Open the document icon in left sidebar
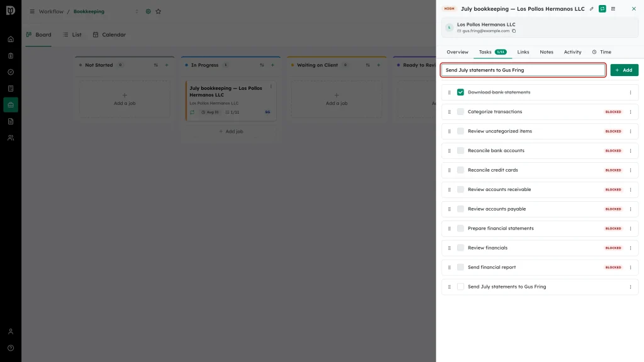This screenshot has height=362, width=644. click(11, 121)
